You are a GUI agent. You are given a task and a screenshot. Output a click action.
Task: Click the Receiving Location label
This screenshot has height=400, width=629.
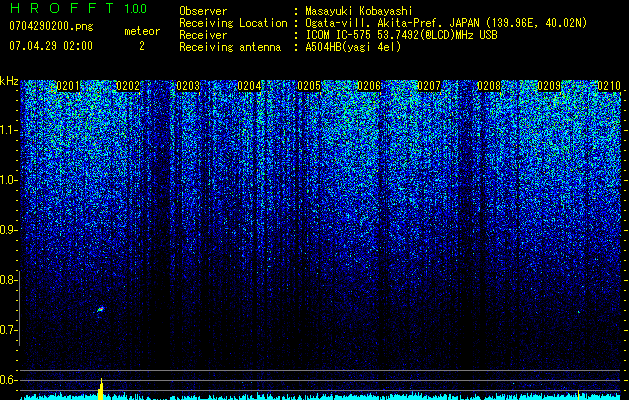coord(233,23)
